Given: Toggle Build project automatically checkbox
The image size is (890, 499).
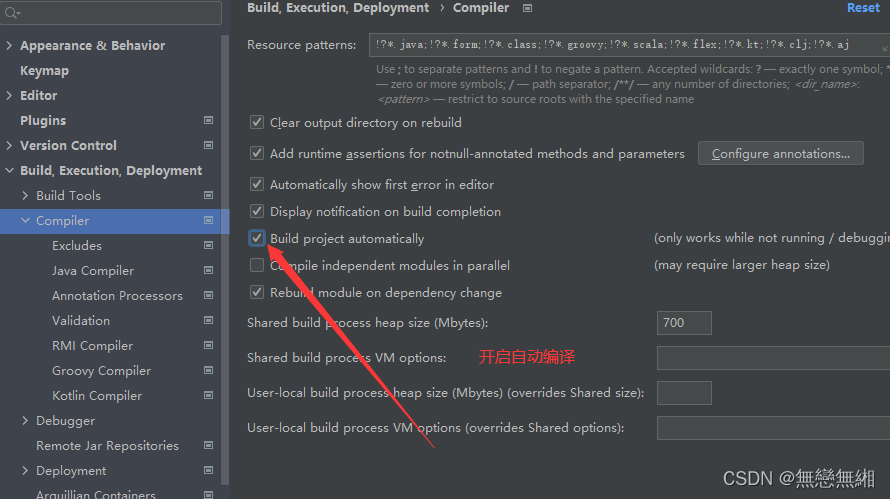Looking at the screenshot, I should (x=257, y=238).
